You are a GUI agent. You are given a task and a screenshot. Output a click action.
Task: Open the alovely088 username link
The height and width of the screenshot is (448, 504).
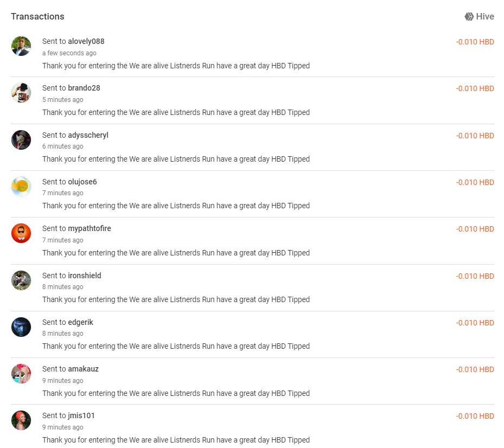click(x=86, y=41)
